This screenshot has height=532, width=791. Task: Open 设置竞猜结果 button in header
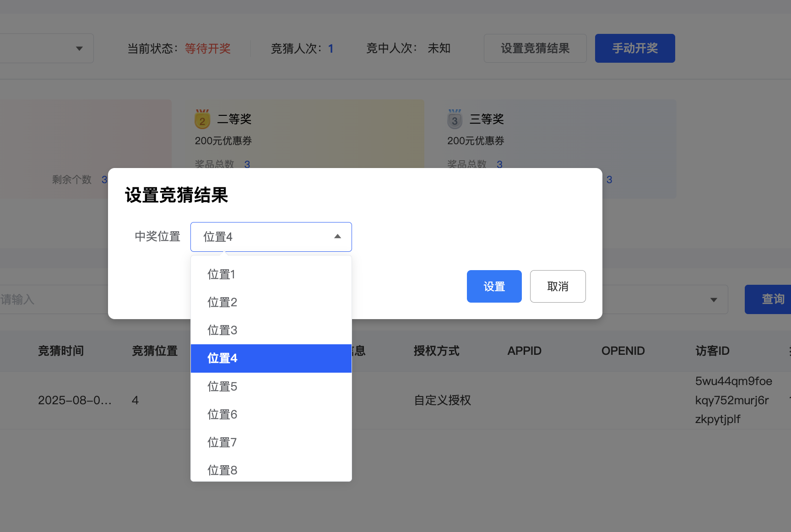point(535,48)
